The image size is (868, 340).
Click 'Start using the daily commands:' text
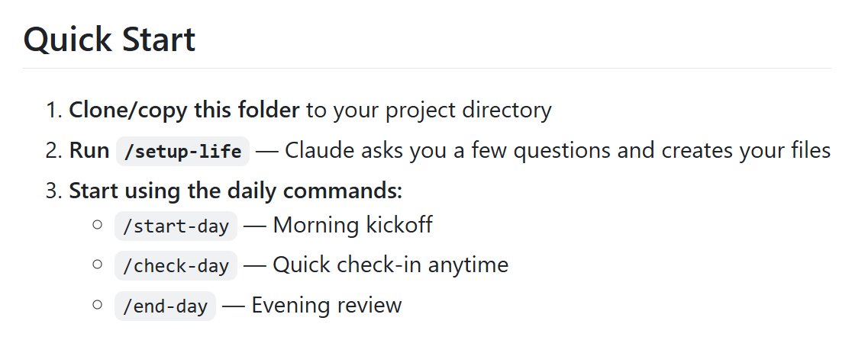(236, 191)
